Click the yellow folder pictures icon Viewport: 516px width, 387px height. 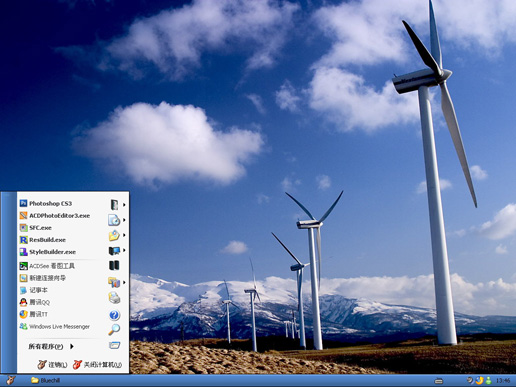114,235
